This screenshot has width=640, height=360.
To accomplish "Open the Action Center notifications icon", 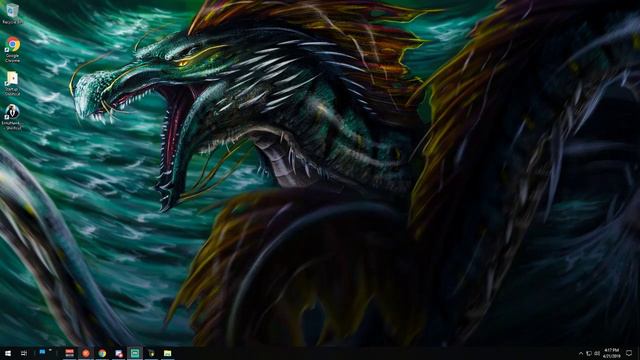I will (x=629, y=353).
